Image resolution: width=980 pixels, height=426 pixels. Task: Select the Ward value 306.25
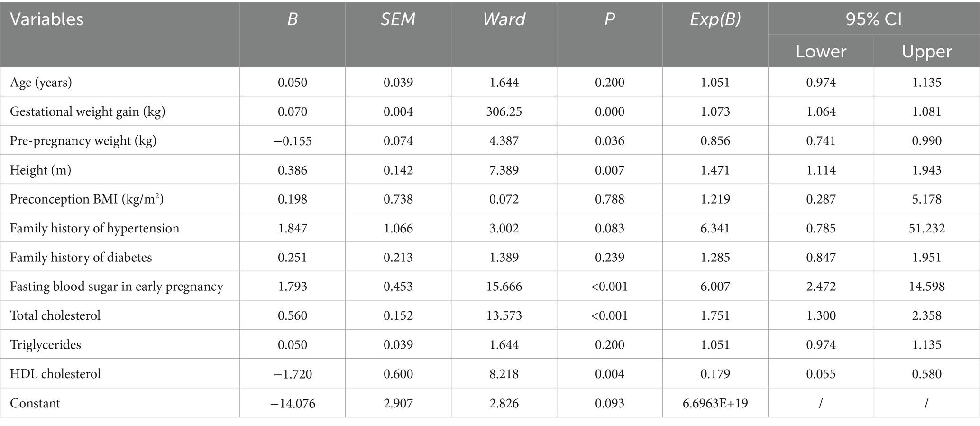tap(504, 111)
